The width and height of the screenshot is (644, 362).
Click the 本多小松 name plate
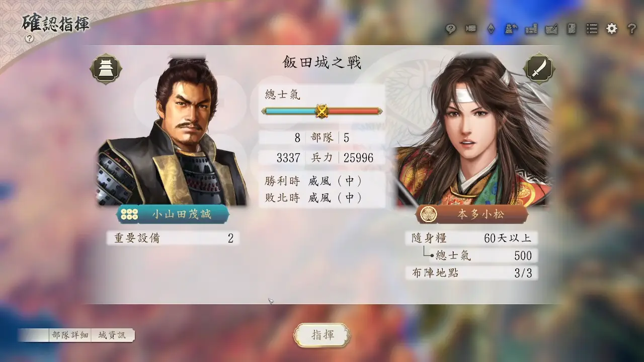pos(472,214)
